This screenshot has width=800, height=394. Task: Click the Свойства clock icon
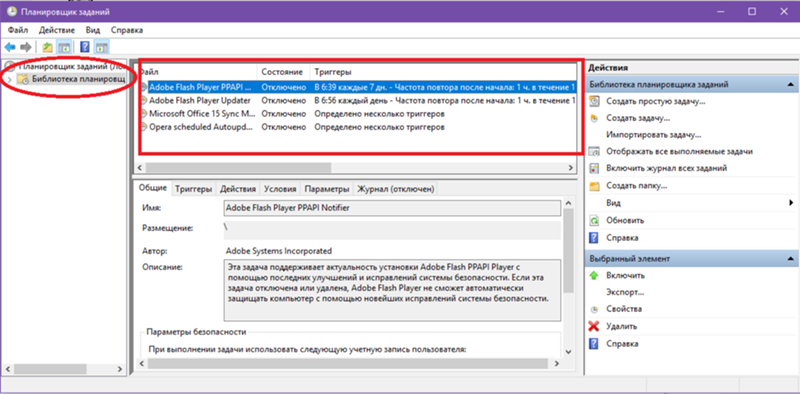click(x=594, y=309)
